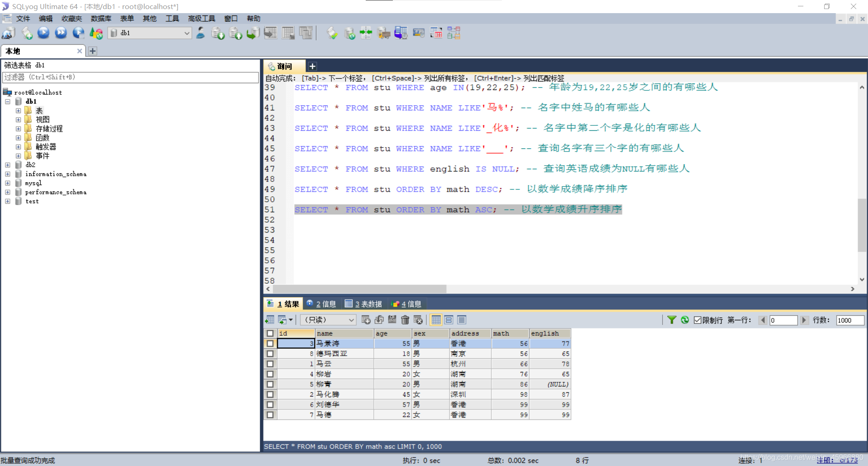
Task: Add a new connection tab plus button
Action: click(x=93, y=51)
